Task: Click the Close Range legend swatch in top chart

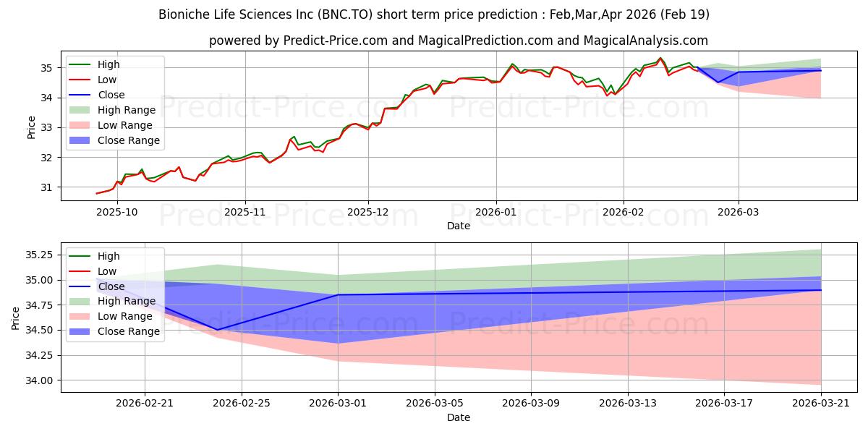Action: coord(82,140)
